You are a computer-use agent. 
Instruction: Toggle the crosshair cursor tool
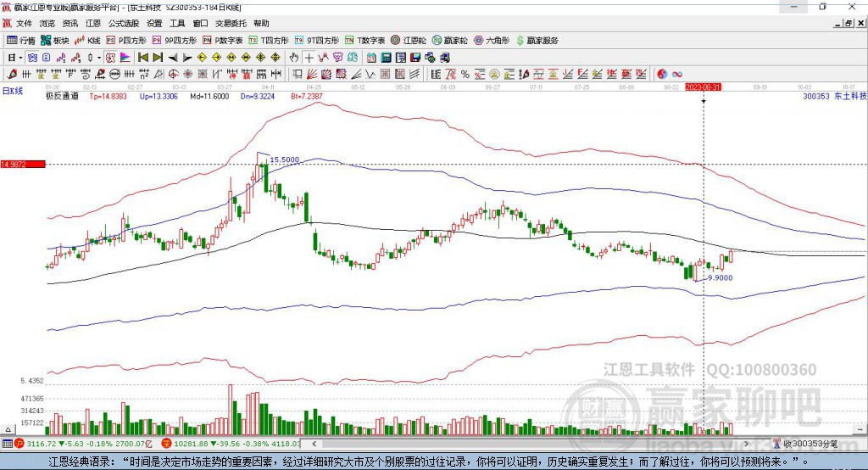309,58
